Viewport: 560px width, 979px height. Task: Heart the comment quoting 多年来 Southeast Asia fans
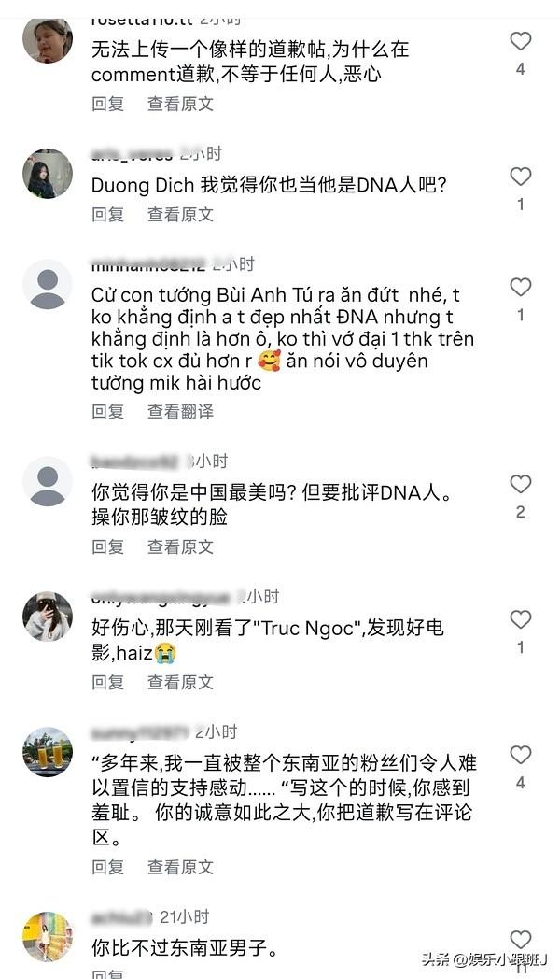520,756
